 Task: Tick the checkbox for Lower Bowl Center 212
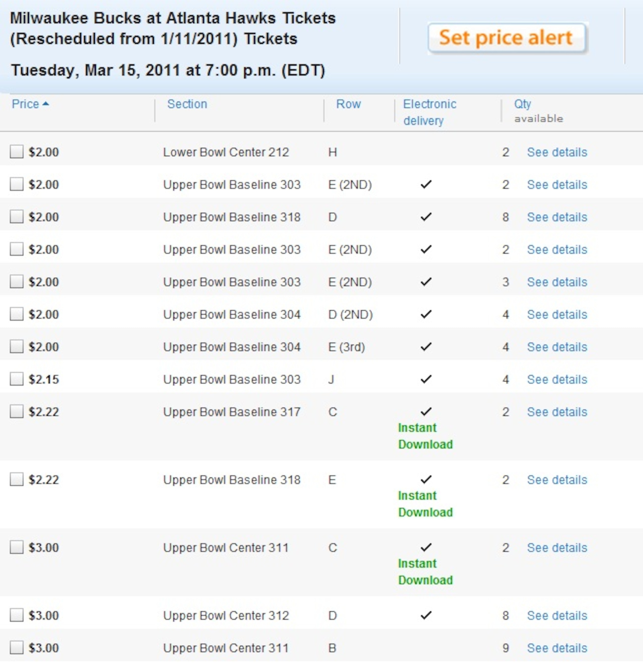(17, 152)
